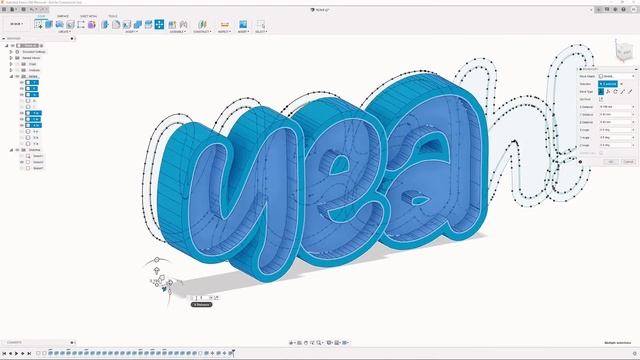Play the design timeline
Image resolution: width=640 pixels, height=360 pixels.
pyautogui.click(x=16, y=353)
